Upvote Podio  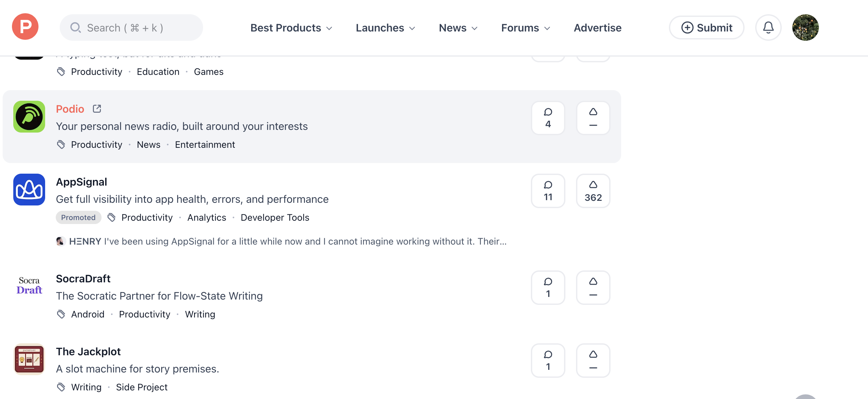click(x=593, y=118)
